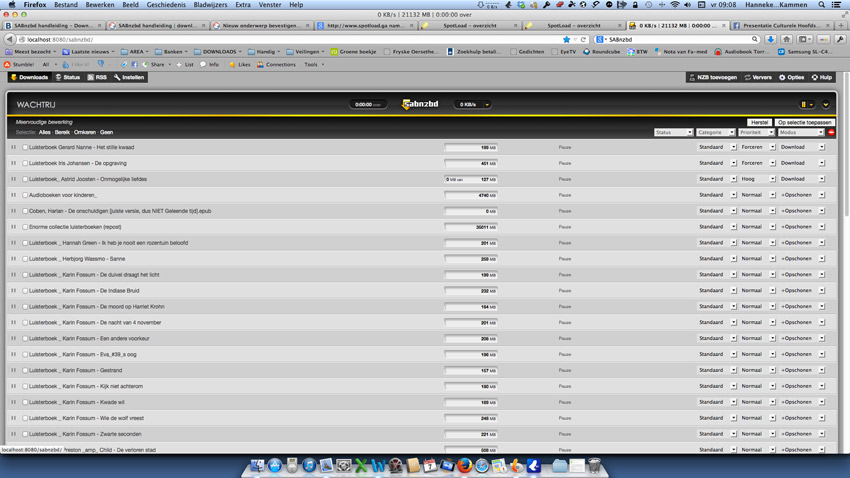Switch to the Status tab in SABnzbd
The width and height of the screenshot is (850, 478).
tap(68, 77)
